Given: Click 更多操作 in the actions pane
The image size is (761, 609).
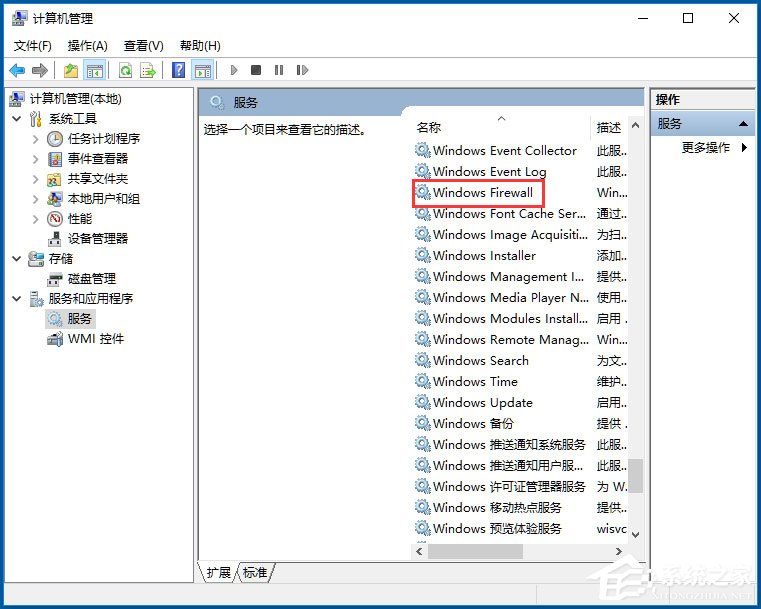Looking at the screenshot, I should [x=706, y=147].
